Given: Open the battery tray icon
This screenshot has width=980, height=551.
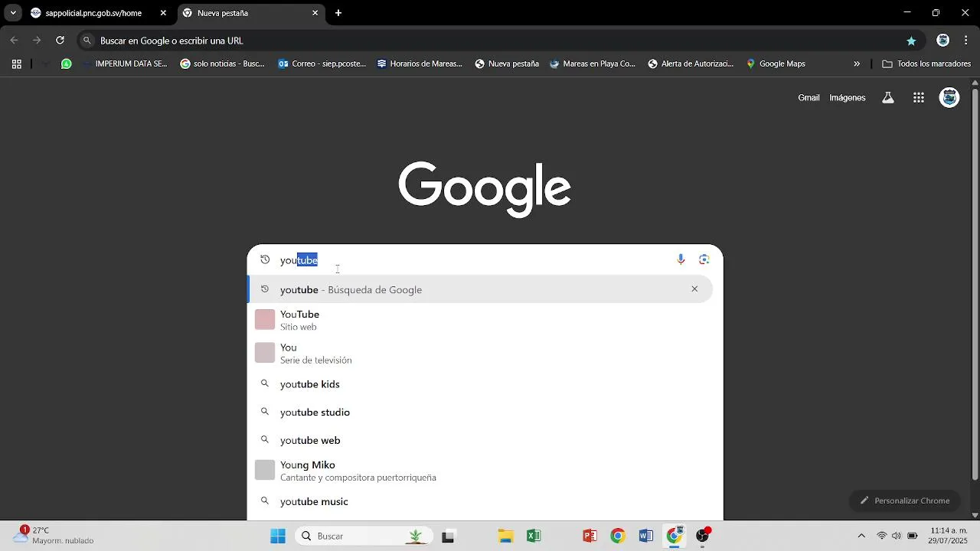Looking at the screenshot, I should [x=913, y=536].
